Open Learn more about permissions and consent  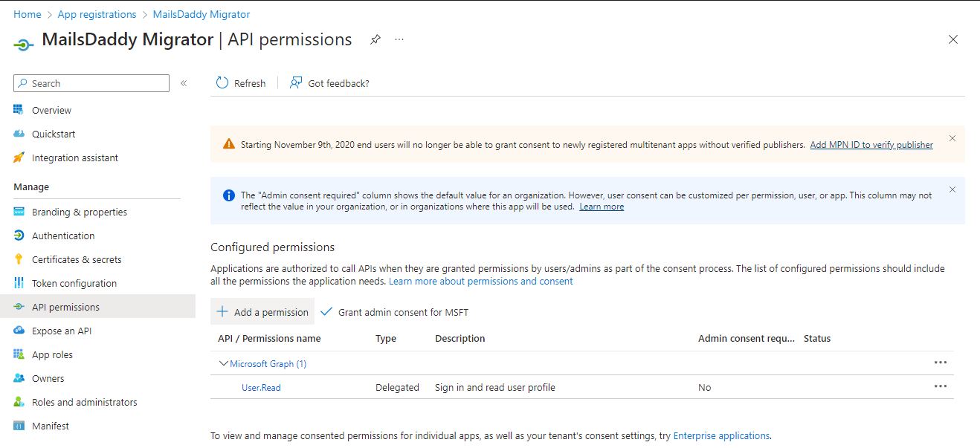[481, 282]
